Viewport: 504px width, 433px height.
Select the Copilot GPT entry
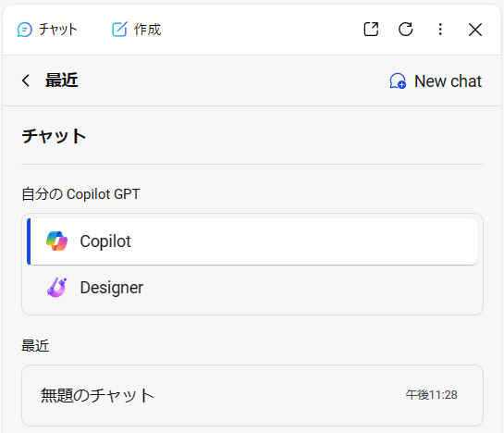(x=252, y=241)
